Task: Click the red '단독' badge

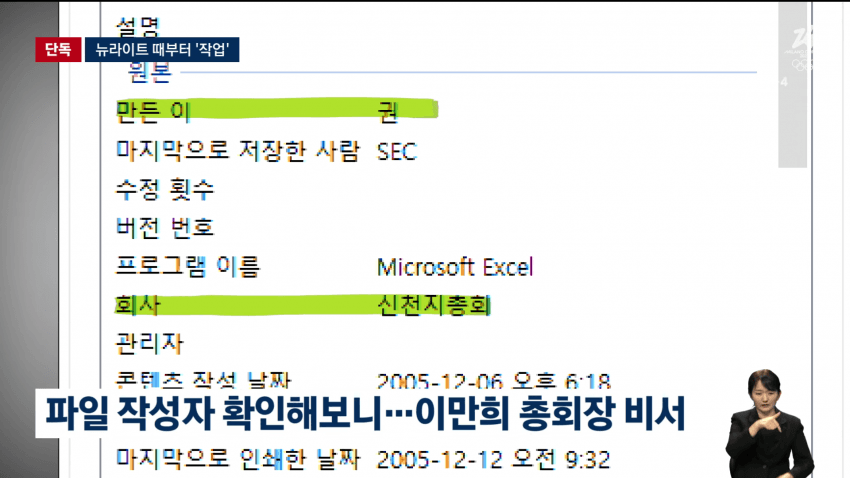Action: point(58,50)
